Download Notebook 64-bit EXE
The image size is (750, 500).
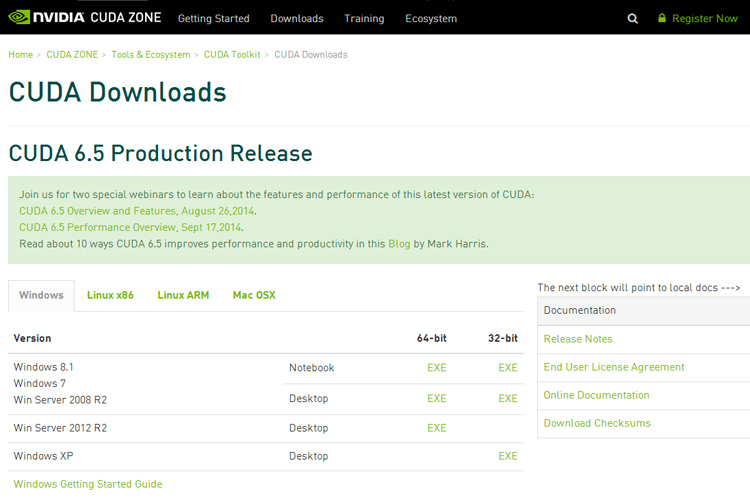437,368
